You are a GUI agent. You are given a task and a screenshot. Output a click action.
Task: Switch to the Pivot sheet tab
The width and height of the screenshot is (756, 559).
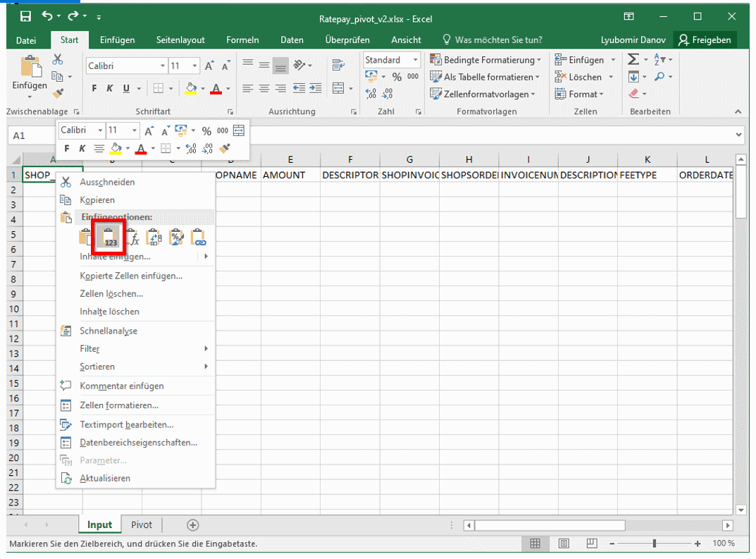click(x=141, y=524)
